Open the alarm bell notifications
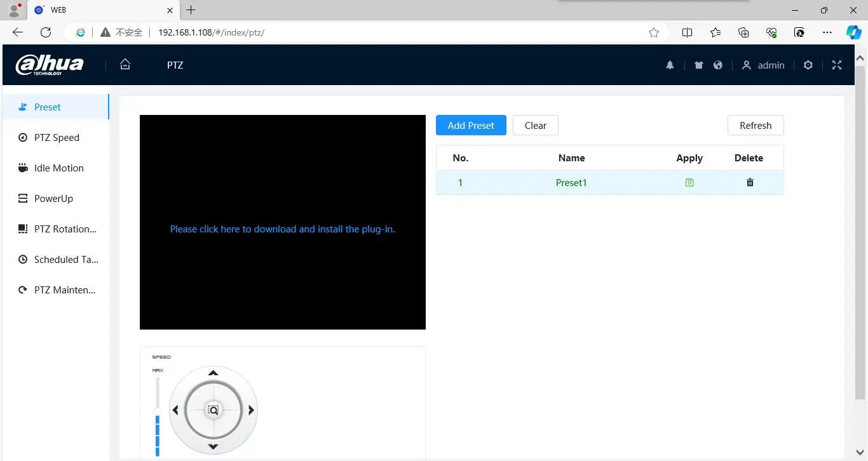The image size is (868, 461). pos(670,65)
